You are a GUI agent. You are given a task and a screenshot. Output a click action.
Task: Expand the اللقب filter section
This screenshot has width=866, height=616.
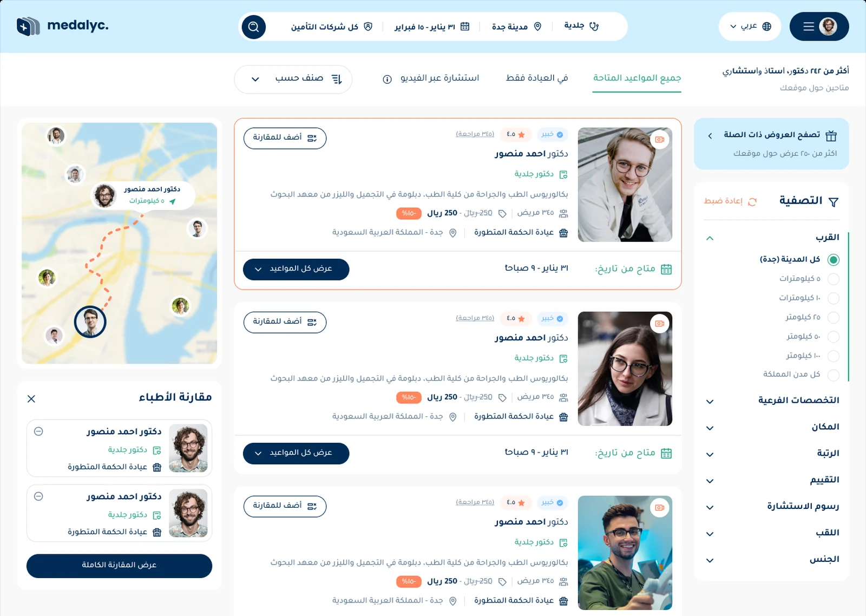pos(772,533)
